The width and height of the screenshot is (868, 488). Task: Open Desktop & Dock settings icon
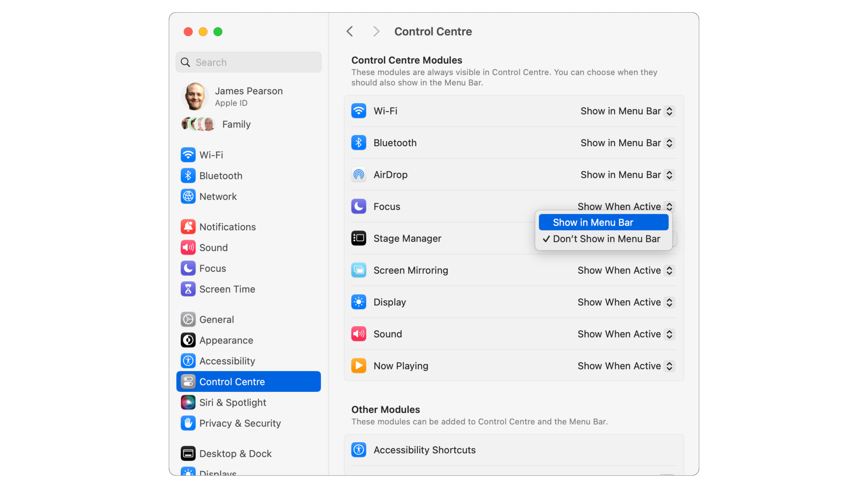point(188,453)
